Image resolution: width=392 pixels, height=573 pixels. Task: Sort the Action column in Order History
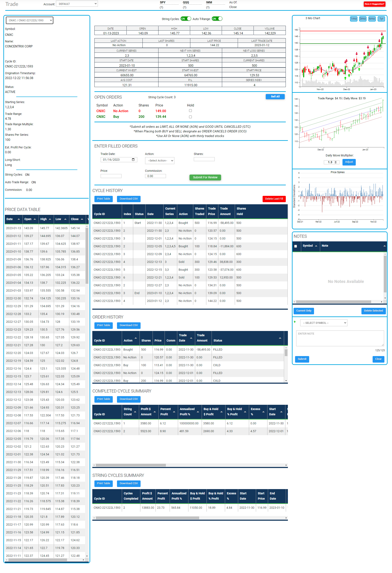136,338
